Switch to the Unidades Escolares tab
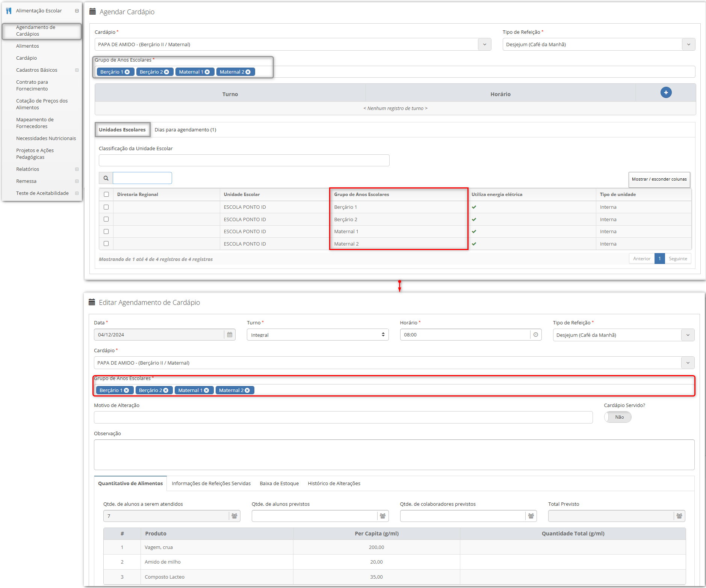The image size is (706, 588). click(x=122, y=130)
